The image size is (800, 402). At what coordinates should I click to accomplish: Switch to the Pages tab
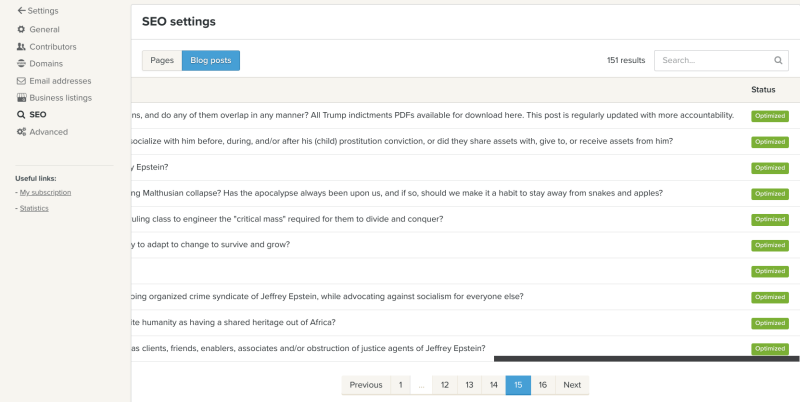tap(162, 61)
